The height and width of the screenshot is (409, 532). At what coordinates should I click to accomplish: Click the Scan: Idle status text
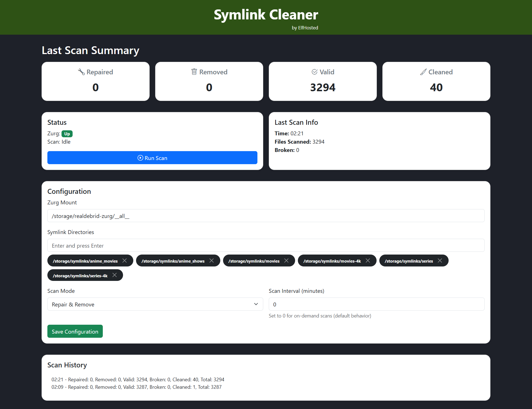(x=59, y=142)
